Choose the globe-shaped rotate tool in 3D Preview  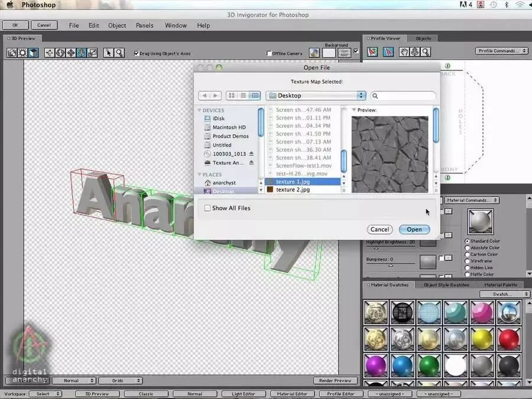[x=60, y=53]
